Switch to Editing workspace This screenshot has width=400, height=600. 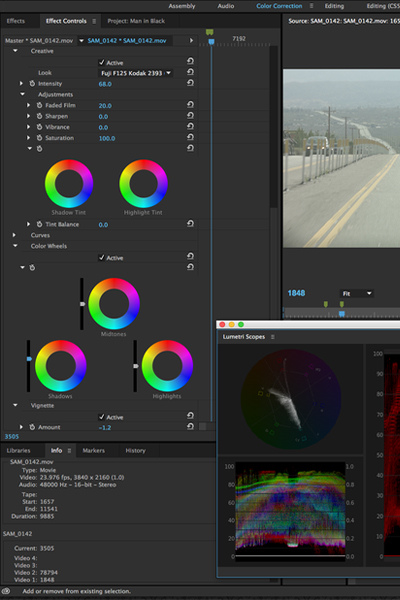click(334, 6)
